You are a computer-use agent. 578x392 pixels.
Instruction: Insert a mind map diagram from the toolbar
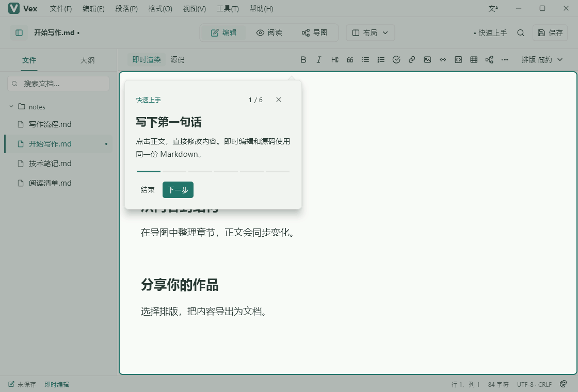pos(489,60)
